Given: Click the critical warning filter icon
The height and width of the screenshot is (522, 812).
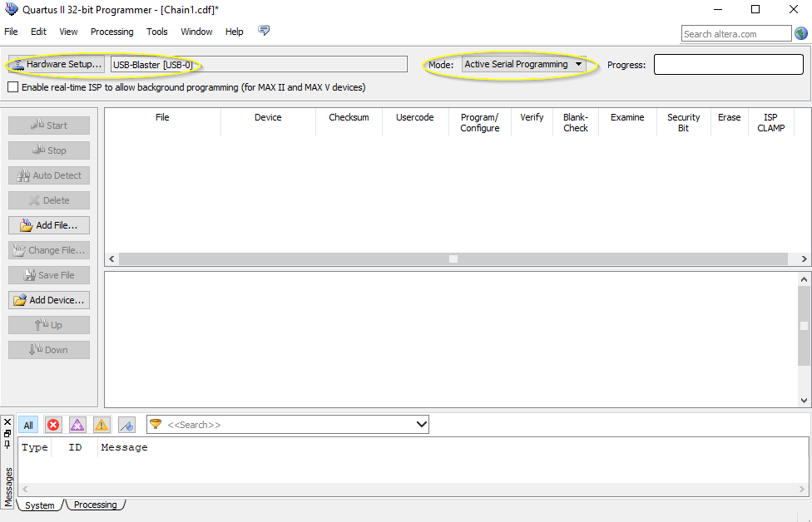Looking at the screenshot, I should coord(77,425).
